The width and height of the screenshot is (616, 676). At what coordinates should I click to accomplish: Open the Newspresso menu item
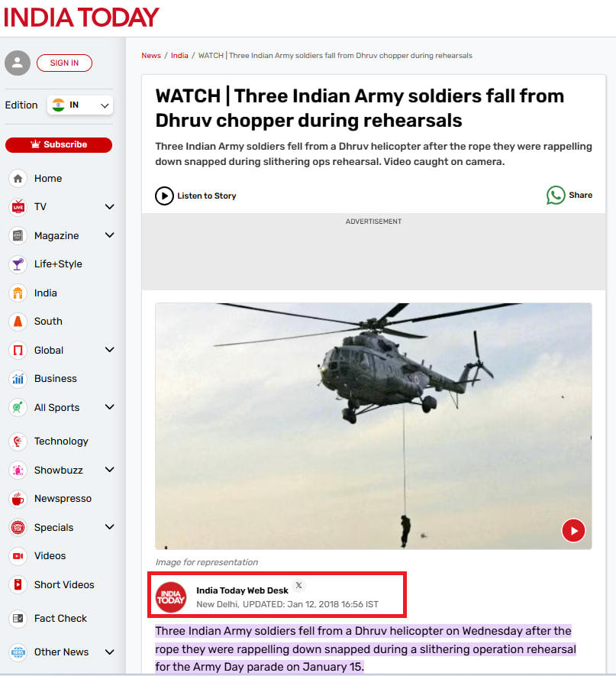click(x=63, y=498)
